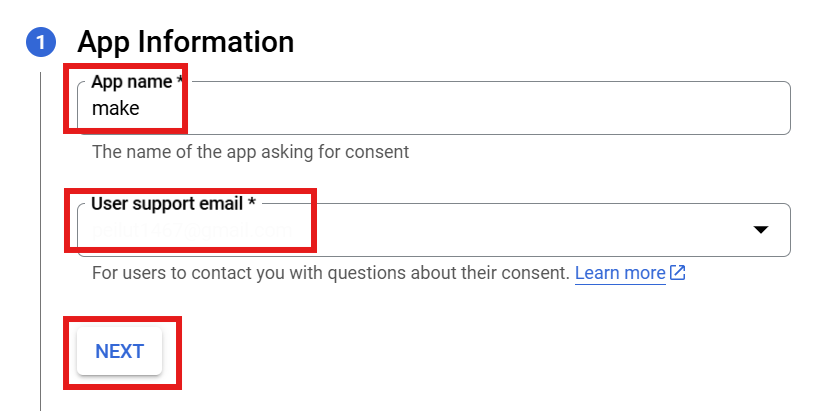Viewport: 817px width, 411px height.
Task: Click the "App name *" field label
Action: pos(130,82)
